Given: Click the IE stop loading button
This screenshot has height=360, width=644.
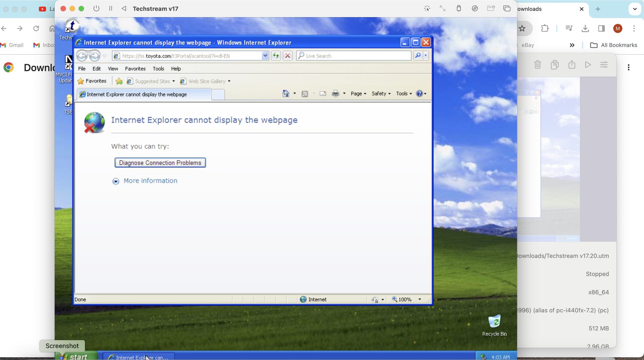Looking at the screenshot, I should [x=287, y=56].
